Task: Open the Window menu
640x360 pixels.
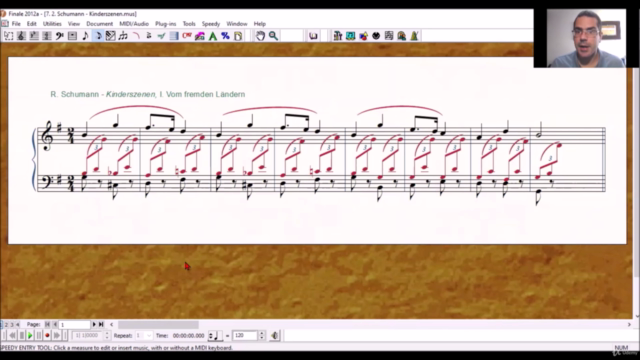Action: pyautogui.click(x=237, y=24)
